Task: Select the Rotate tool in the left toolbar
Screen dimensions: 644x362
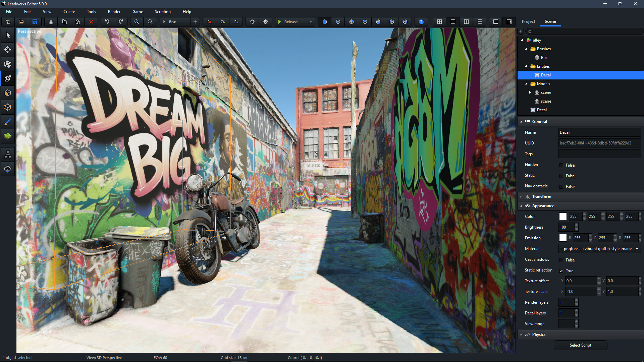Action: click(x=7, y=64)
